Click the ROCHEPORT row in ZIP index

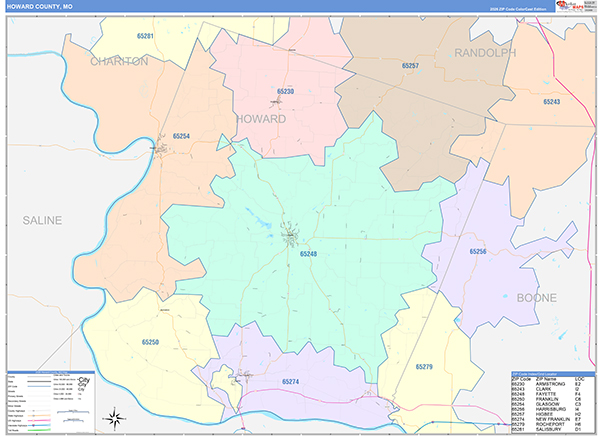[553, 424]
